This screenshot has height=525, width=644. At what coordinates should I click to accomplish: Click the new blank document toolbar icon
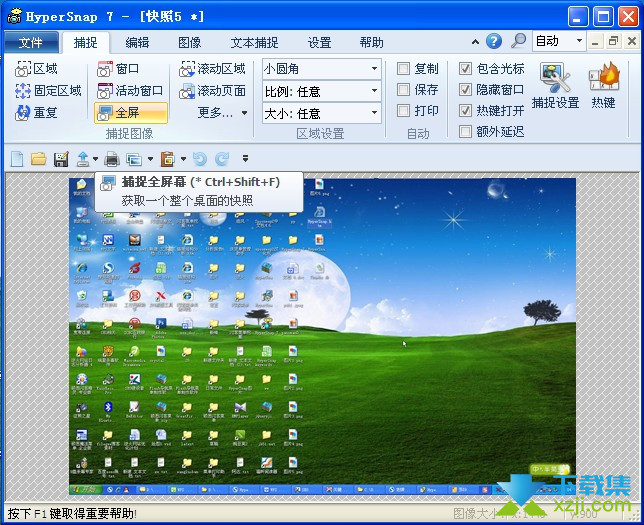tap(17, 159)
